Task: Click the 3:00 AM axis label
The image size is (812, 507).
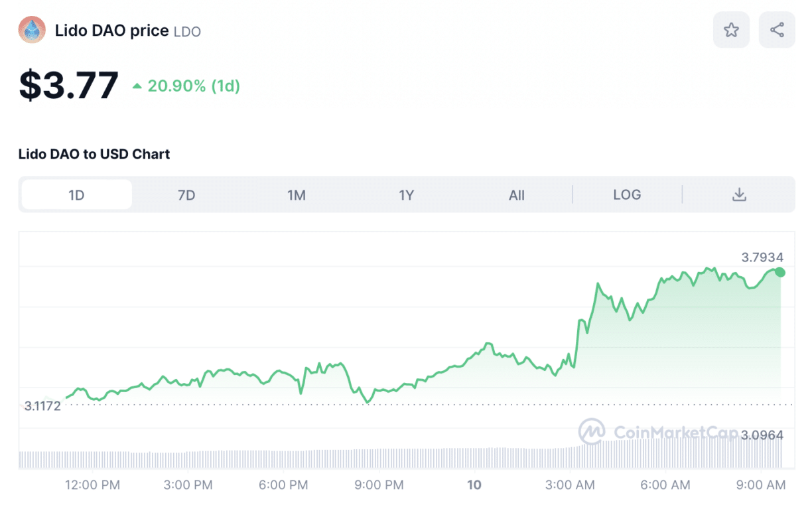Action: [570, 485]
